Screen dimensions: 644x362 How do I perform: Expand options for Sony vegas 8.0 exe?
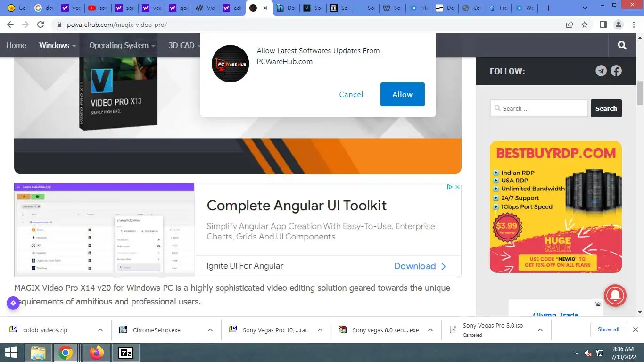[430, 330]
